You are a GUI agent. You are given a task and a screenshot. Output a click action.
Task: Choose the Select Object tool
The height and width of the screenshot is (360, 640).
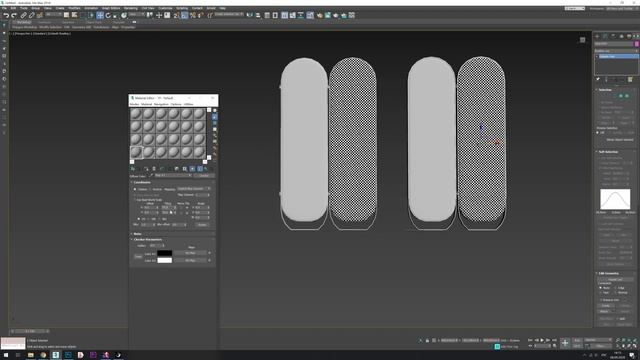coord(67,15)
